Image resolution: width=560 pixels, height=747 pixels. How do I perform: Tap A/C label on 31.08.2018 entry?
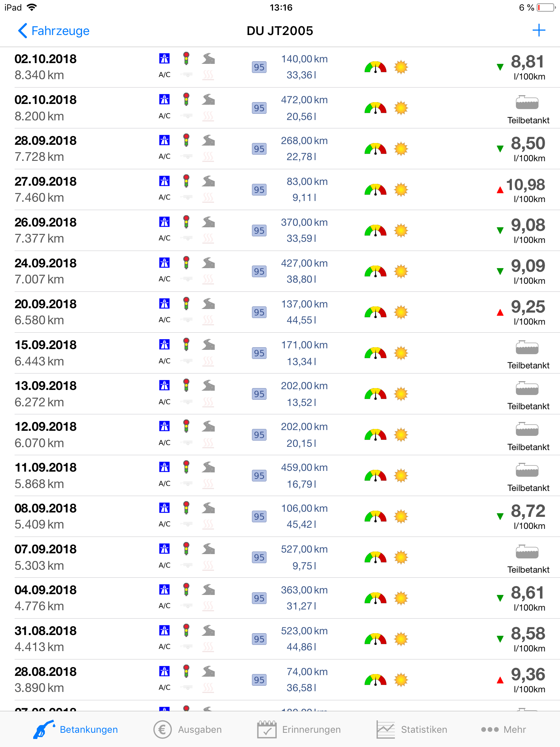[164, 647]
